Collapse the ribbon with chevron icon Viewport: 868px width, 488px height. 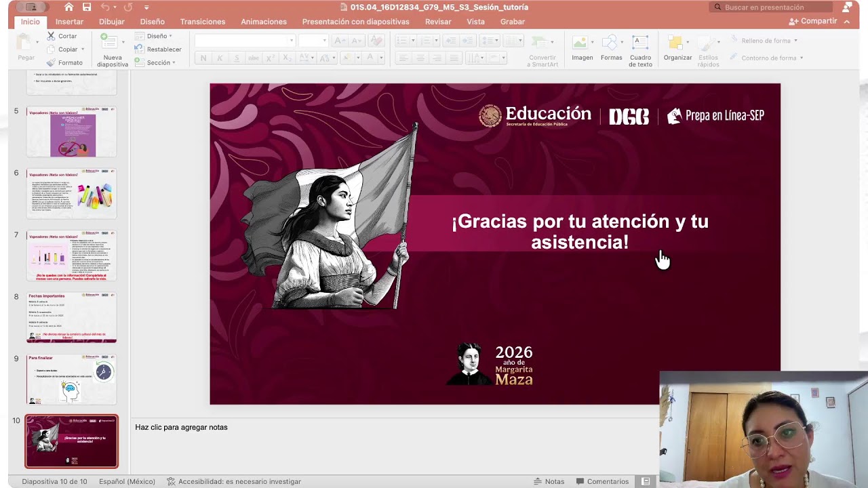[x=847, y=22]
